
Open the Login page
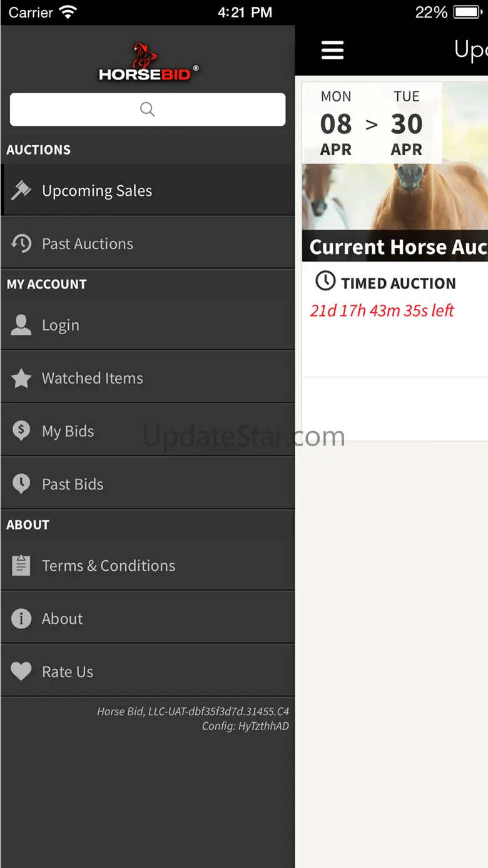(61, 325)
